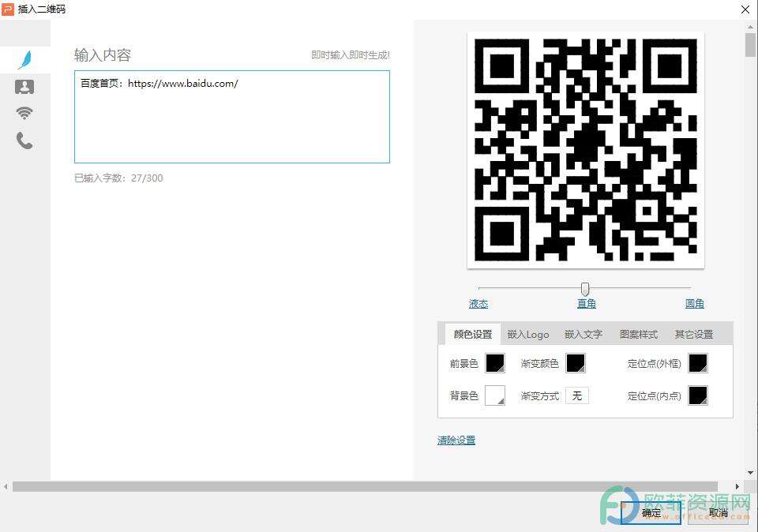
Task: Set style slider handle at 直角
Action: pos(585,289)
